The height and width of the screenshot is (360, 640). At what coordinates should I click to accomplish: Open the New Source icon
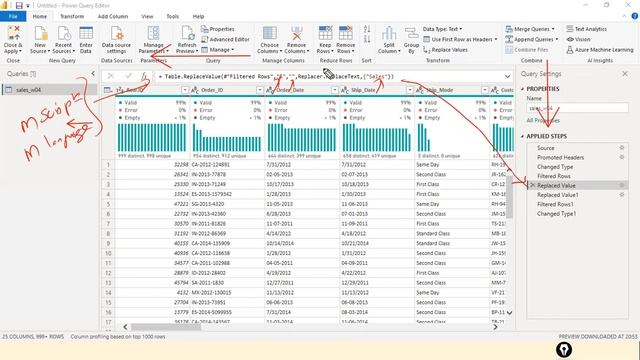coord(40,33)
